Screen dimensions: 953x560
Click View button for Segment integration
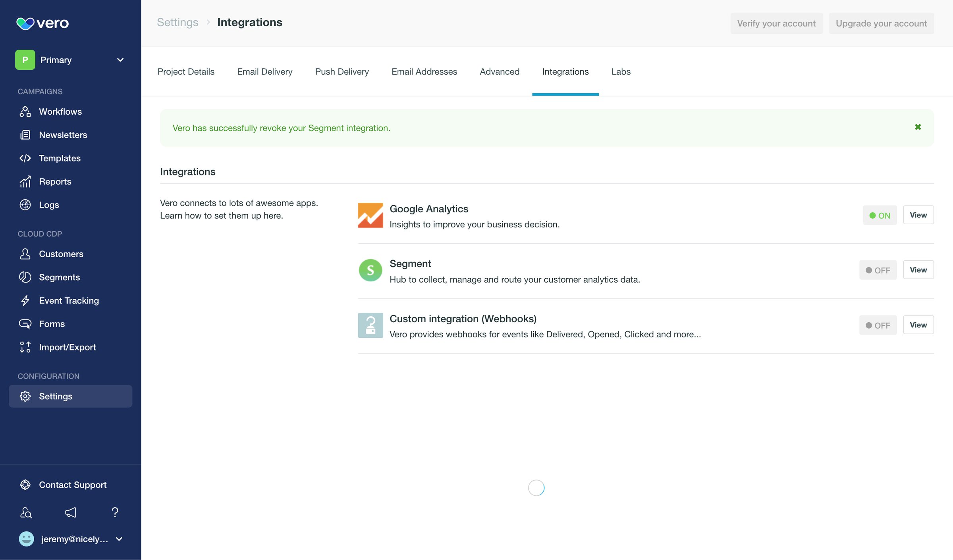coord(918,270)
